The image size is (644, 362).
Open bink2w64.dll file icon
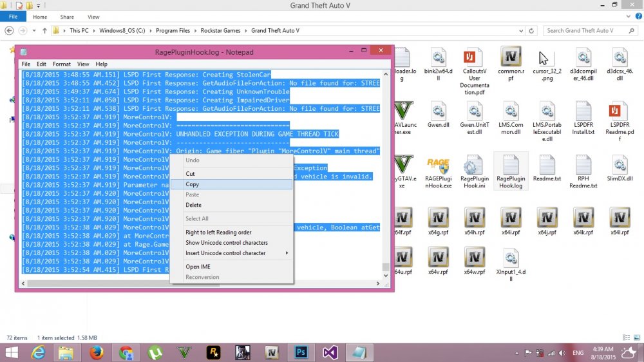pyautogui.click(x=438, y=64)
